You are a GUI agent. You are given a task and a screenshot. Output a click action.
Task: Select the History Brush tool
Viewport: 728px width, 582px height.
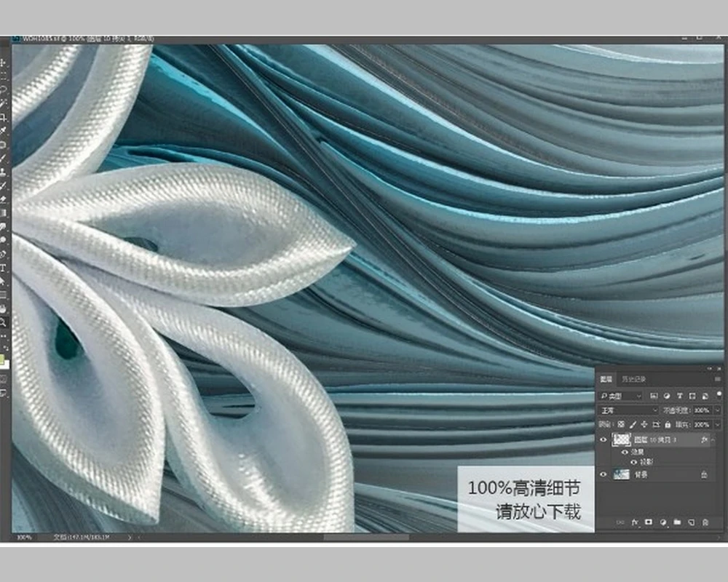4,186
